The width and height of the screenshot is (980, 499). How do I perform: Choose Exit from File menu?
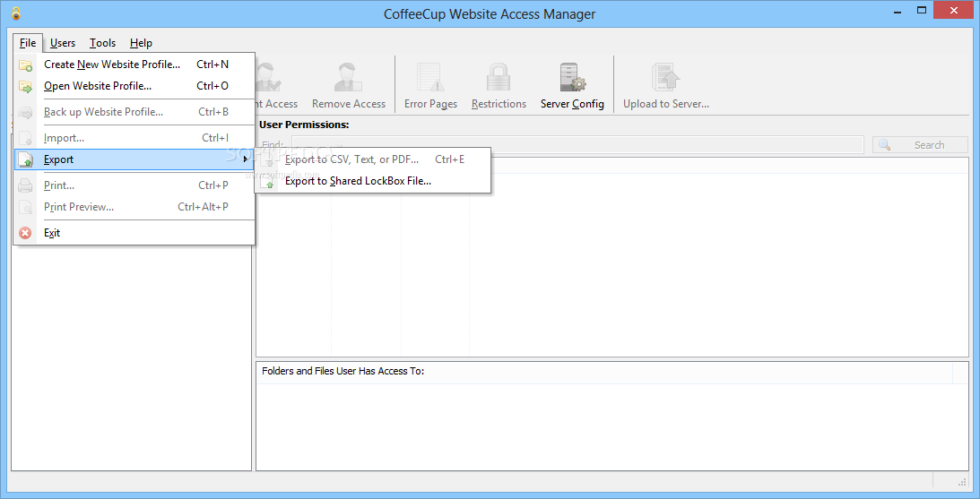134,233
